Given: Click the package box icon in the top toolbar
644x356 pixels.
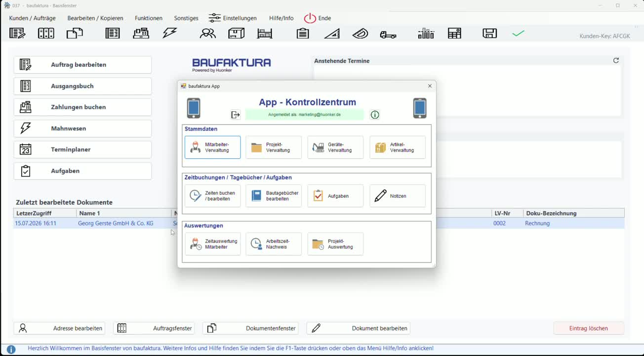Looking at the screenshot, I should click(237, 34).
